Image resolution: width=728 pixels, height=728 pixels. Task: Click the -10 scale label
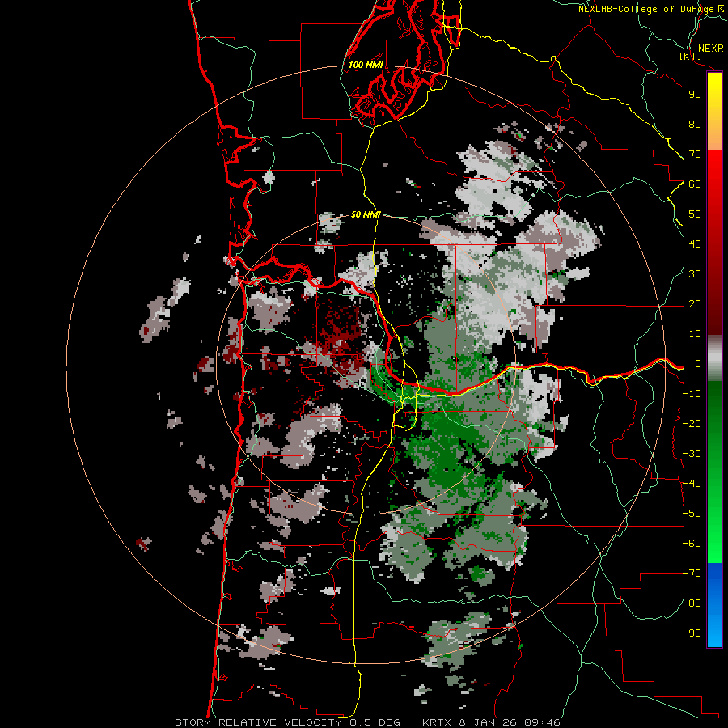(x=692, y=394)
